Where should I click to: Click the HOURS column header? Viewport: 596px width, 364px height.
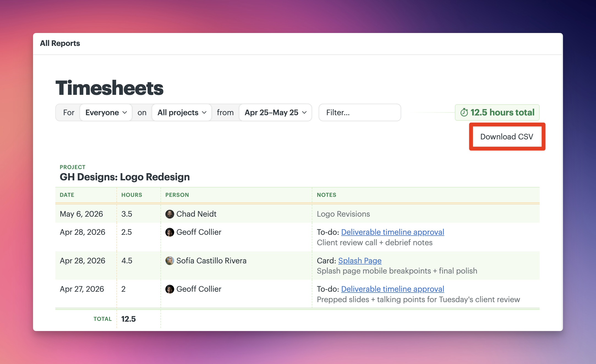click(132, 195)
